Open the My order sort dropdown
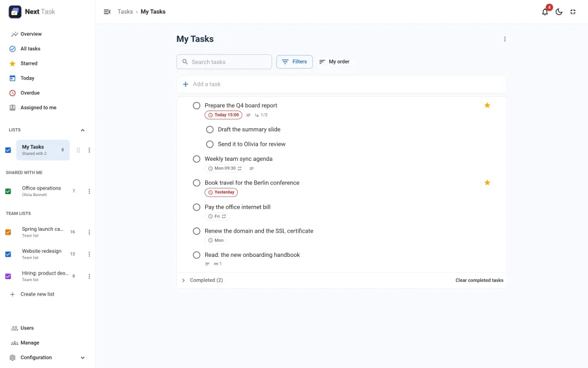This screenshot has width=588, height=368. pyautogui.click(x=335, y=61)
